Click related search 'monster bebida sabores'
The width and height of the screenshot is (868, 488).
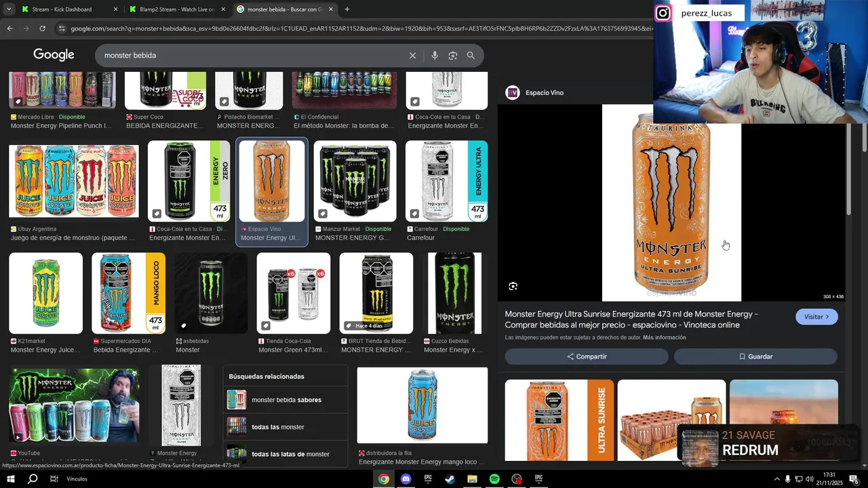click(285, 400)
